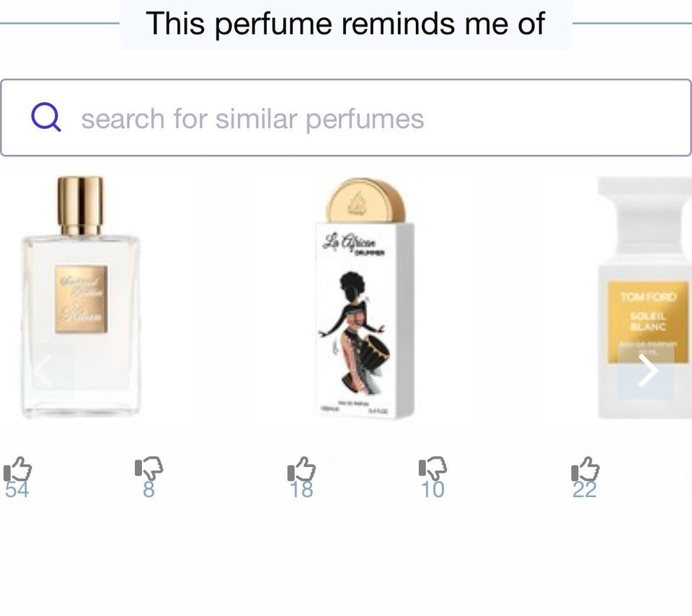This screenshot has height=616, width=692.
Task: Click the drummer illustration on the Lattafa box
Action: click(355, 332)
